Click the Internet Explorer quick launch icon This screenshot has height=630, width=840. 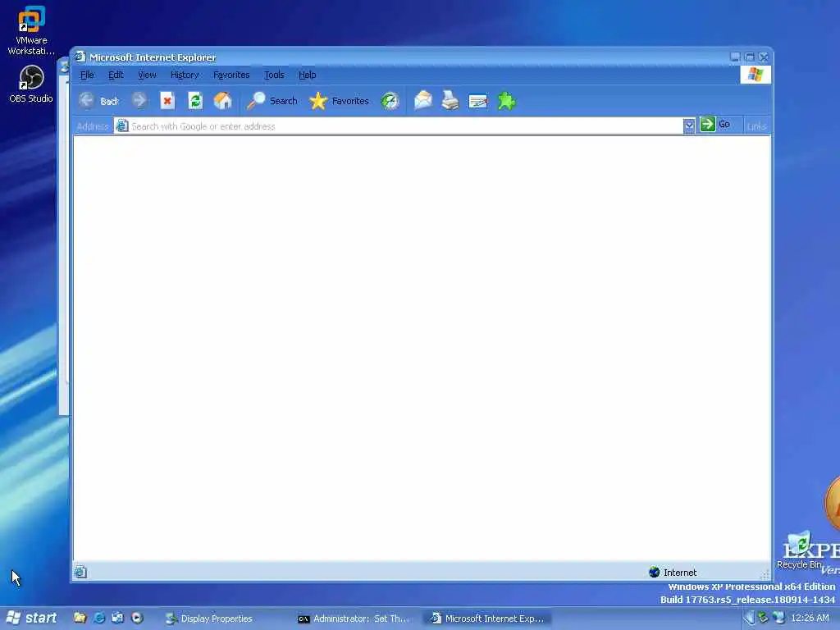[x=99, y=618]
